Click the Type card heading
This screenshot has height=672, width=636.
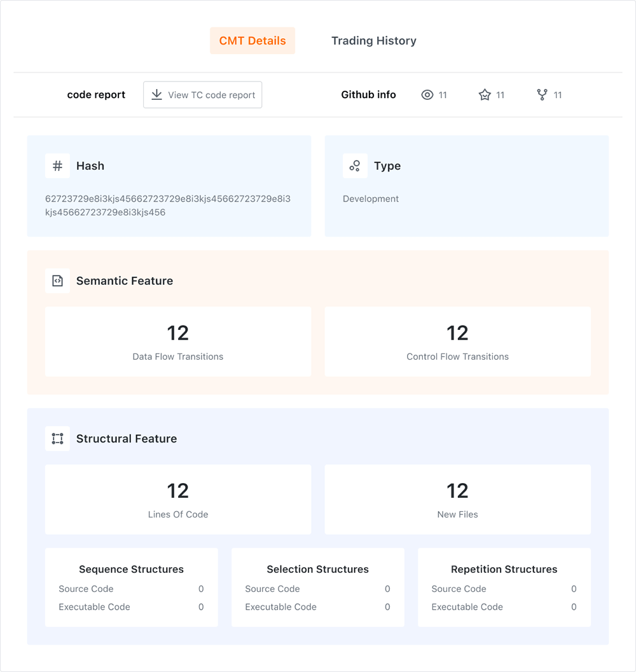point(387,166)
